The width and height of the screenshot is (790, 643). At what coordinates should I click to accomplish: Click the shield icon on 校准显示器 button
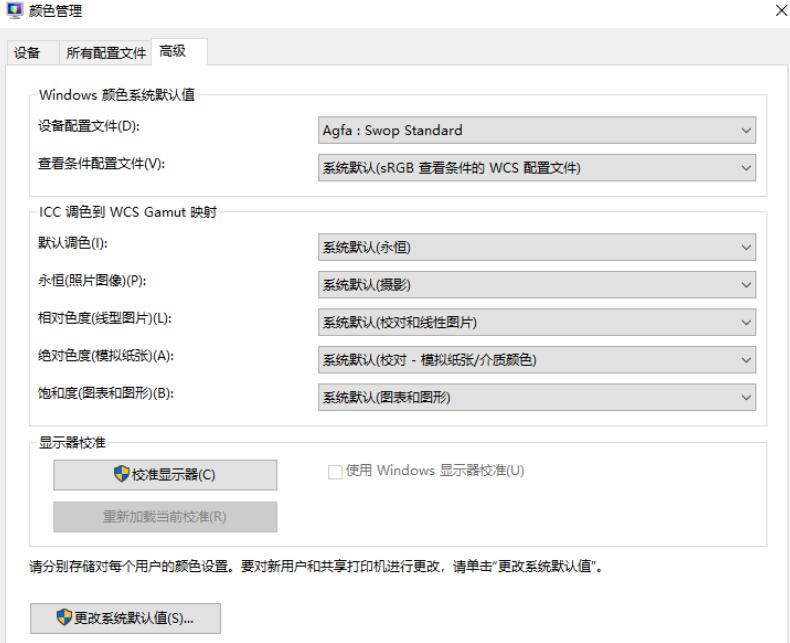click(x=122, y=475)
